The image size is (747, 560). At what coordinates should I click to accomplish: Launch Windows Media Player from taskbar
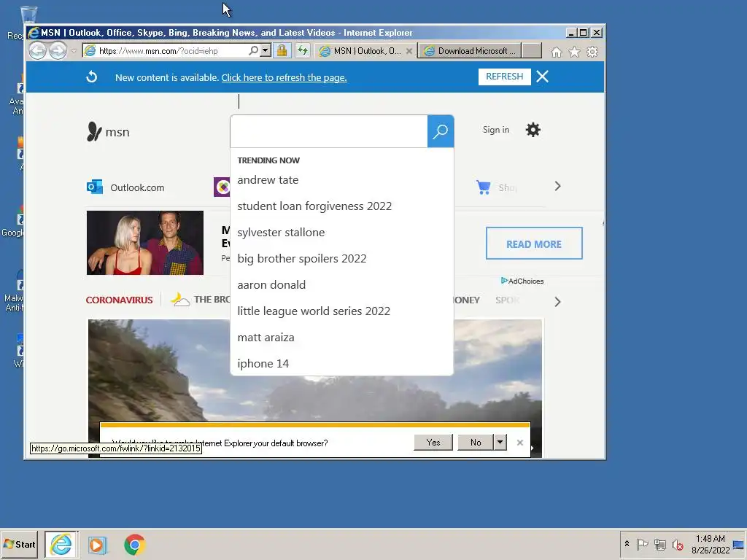coord(97,545)
